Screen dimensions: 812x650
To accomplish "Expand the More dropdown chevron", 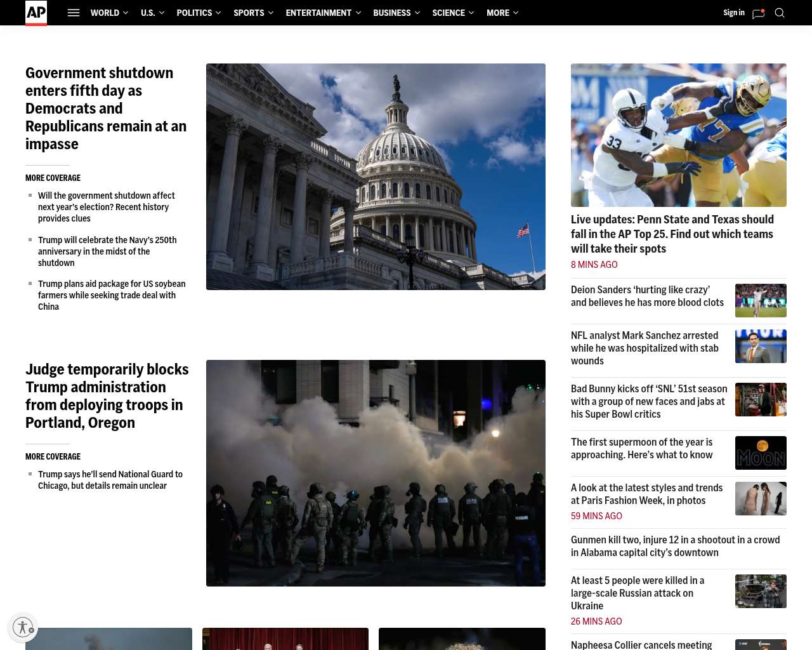I will (x=516, y=13).
